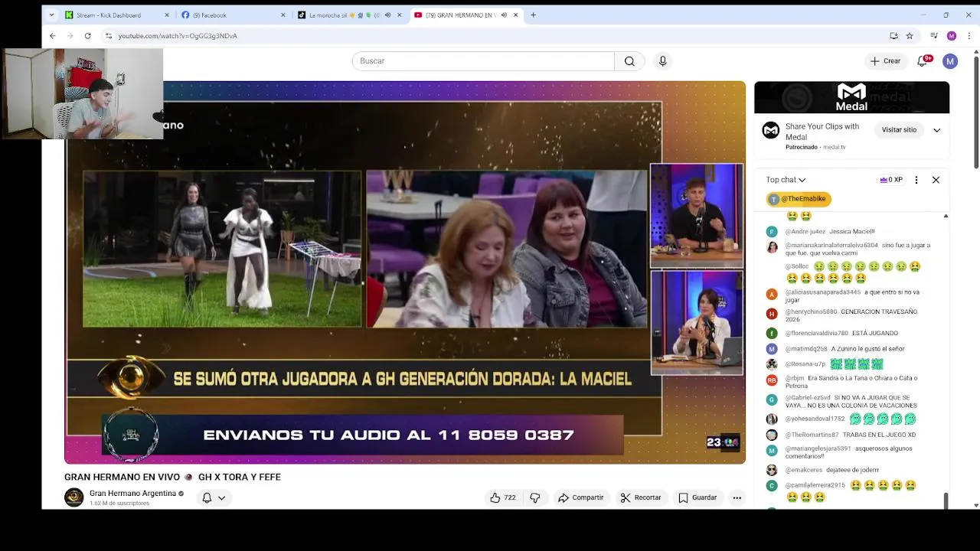Mute the TikTok tab via its speaker icon

(387, 15)
